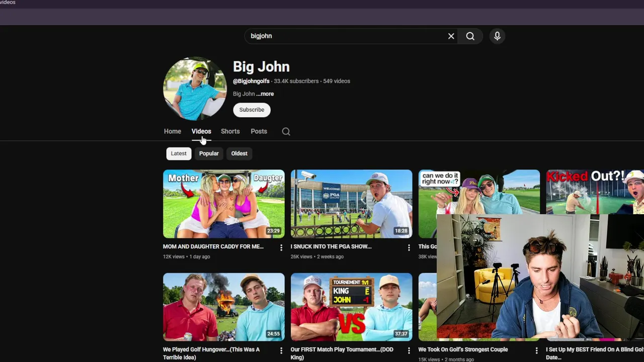Click '26K views • 2 weeks ago' text

(x=317, y=256)
